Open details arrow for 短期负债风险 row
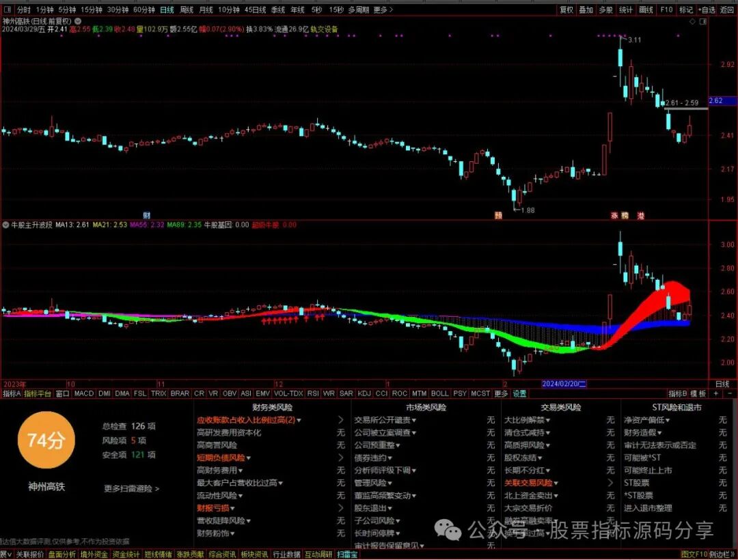The width and height of the screenshot is (738, 560). pyautogui.click(x=341, y=458)
